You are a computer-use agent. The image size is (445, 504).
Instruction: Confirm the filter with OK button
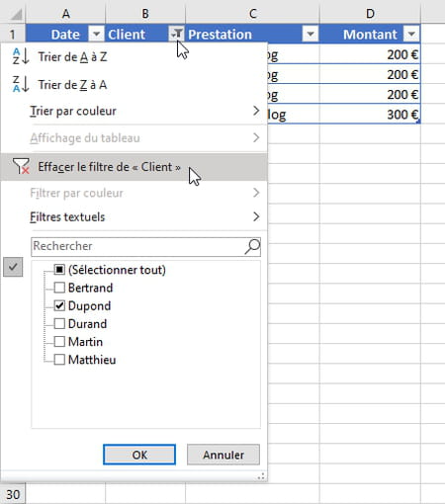tap(139, 455)
